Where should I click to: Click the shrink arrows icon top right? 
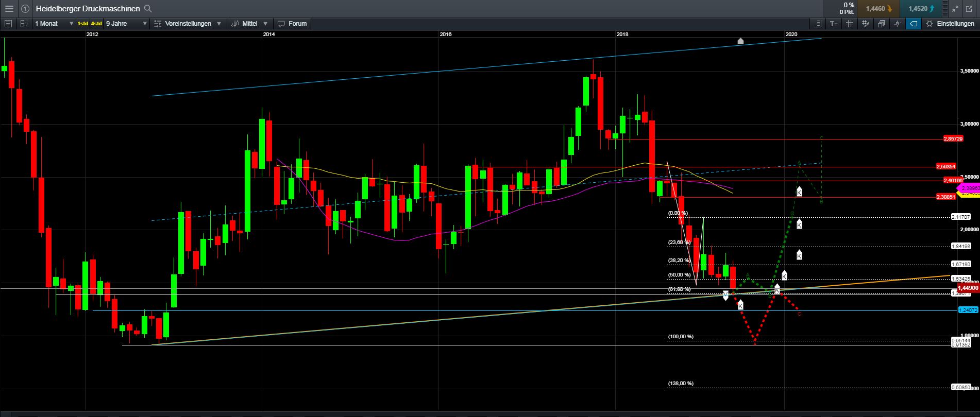click(x=955, y=8)
